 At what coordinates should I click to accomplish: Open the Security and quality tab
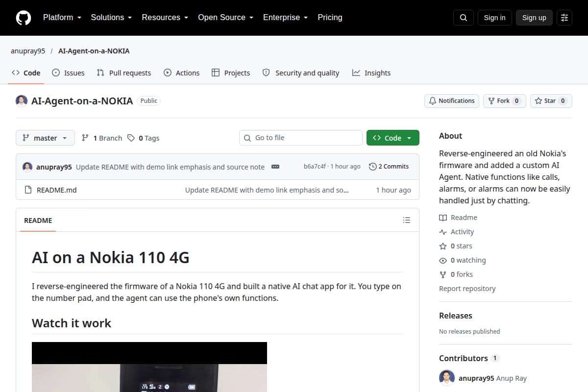click(x=301, y=73)
